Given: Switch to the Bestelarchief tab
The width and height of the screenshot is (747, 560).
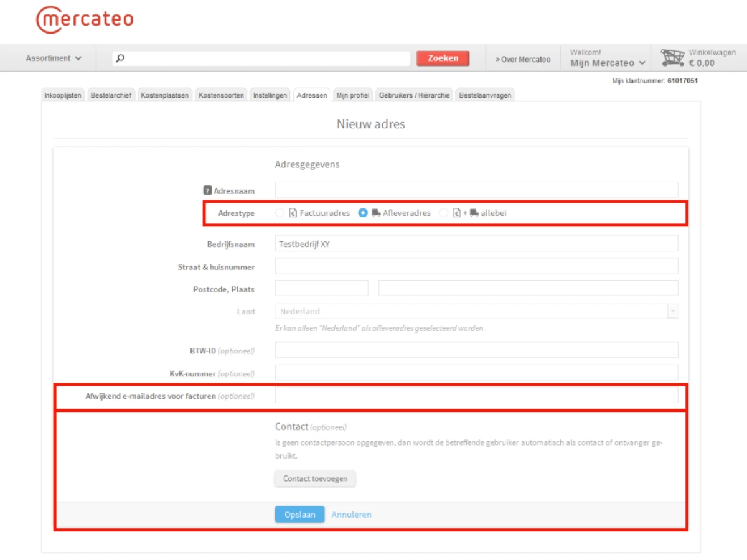Looking at the screenshot, I should (x=111, y=95).
